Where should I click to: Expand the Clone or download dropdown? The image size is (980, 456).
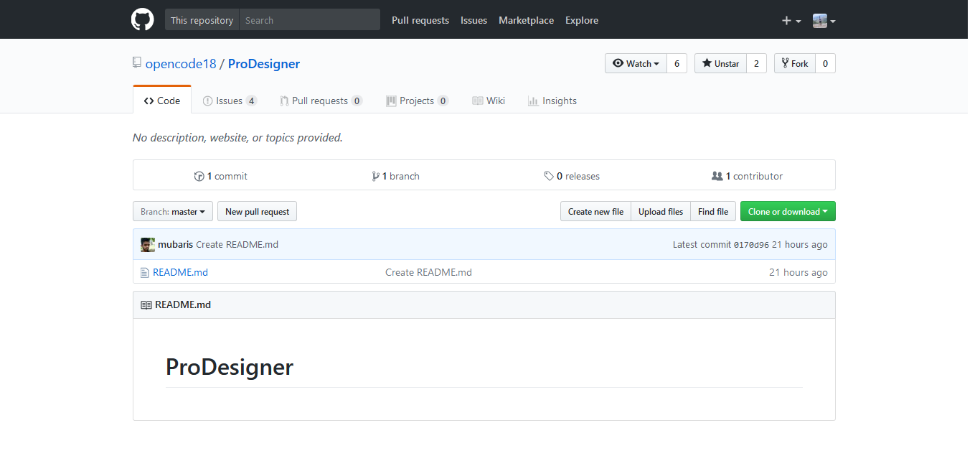[788, 211]
